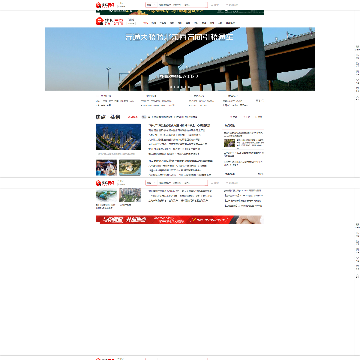
Task: Open the city selector next to house logo
Action: (132, 21)
